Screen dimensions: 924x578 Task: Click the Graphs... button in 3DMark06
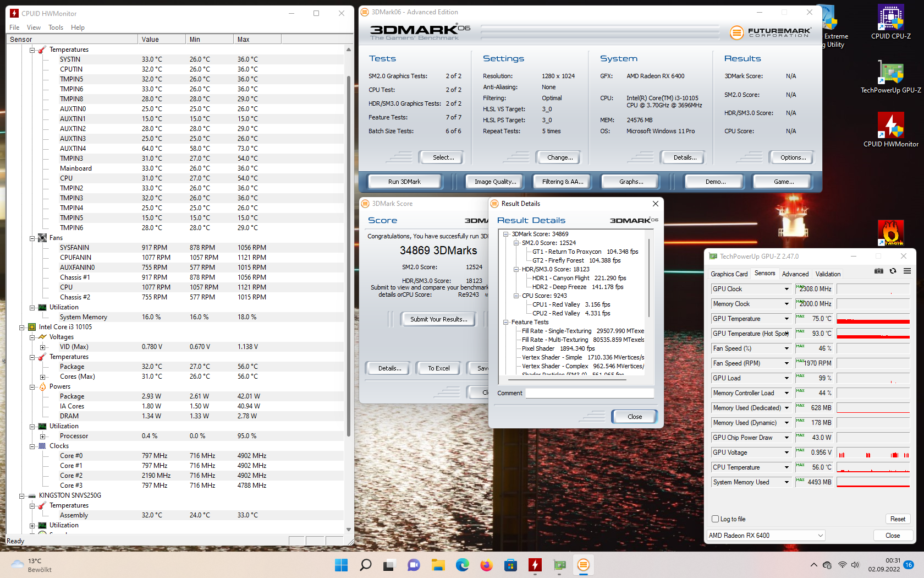(631, 182)
